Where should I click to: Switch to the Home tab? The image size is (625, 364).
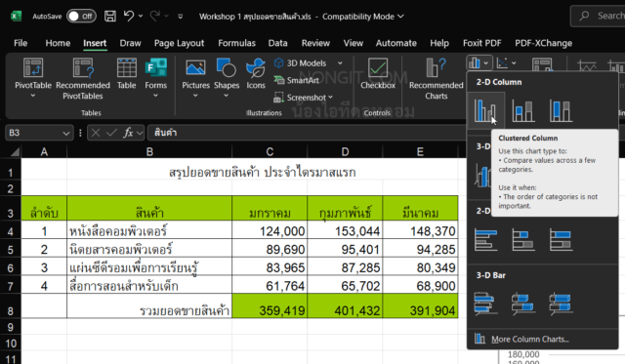[58, 43]
